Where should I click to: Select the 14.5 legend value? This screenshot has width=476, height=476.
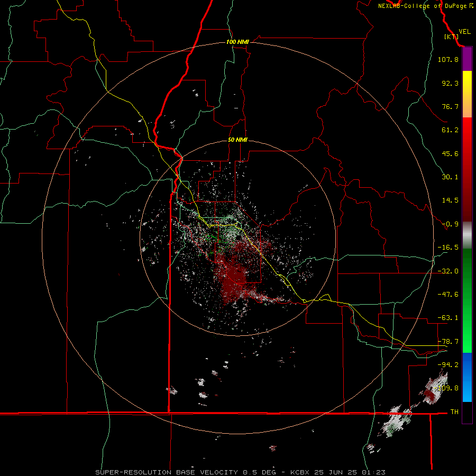(x=450, y=200)
